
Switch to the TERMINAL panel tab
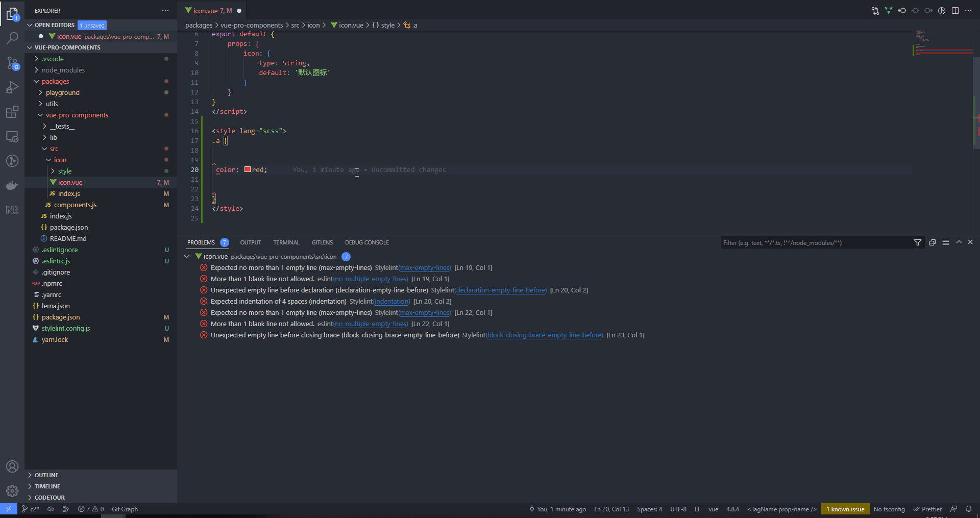coord(286,242)
